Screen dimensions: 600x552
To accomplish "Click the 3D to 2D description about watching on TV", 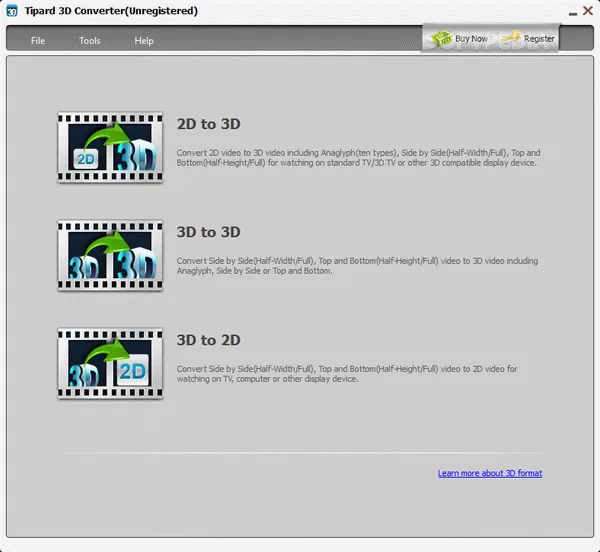I will pos(345,373).
